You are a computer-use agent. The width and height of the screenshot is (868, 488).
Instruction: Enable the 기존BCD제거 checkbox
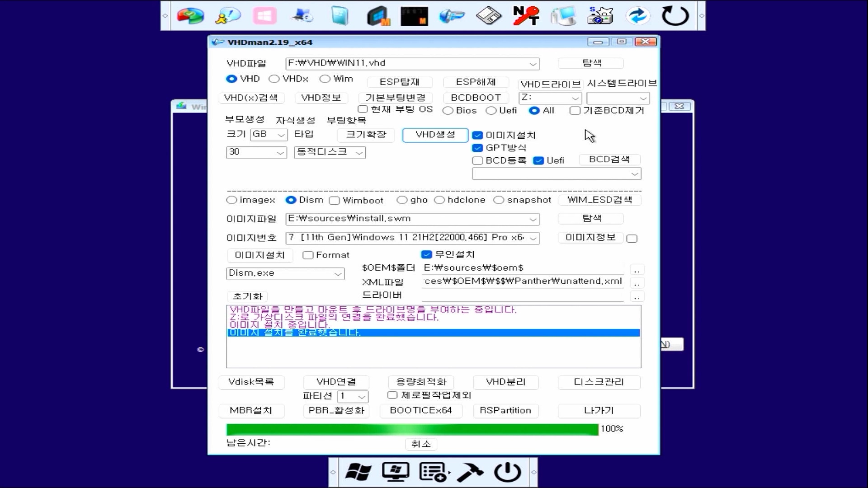[x=575, y=111]
